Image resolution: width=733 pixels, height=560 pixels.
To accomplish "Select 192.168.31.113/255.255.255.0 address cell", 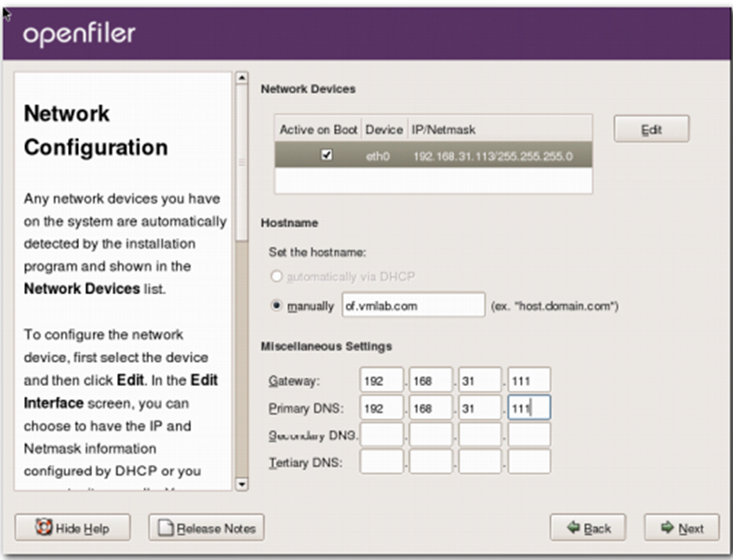I will 493,156.
